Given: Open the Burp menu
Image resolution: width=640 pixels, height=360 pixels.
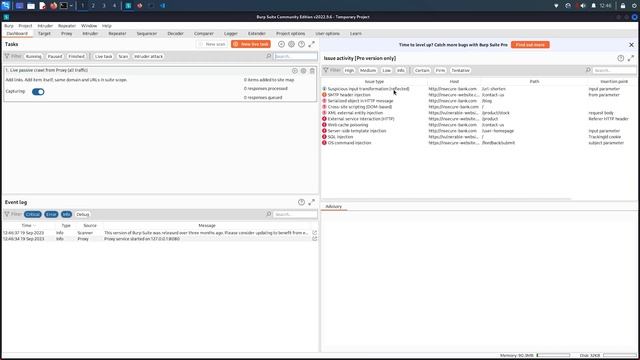Looking at the screenshot, I should point(9,26).
